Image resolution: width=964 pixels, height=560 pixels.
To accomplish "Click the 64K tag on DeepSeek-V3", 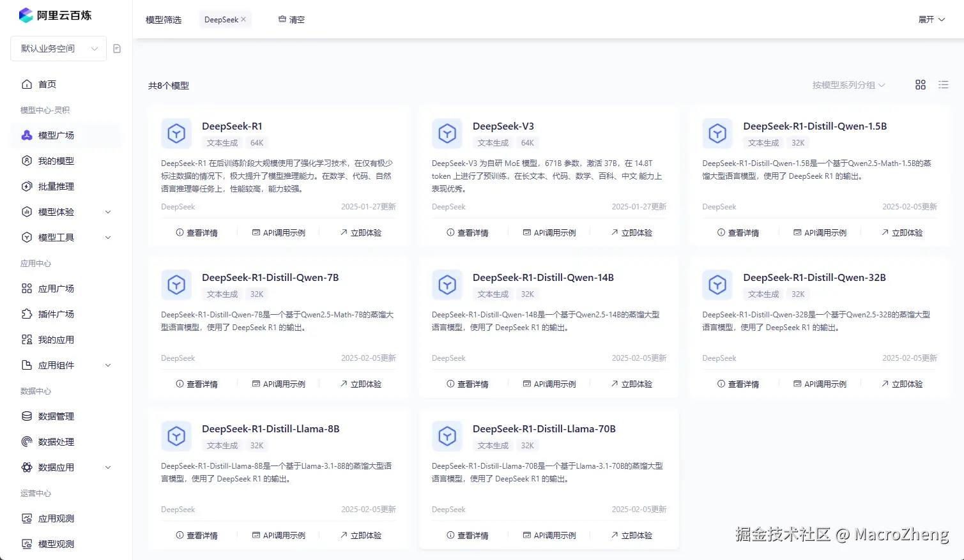I will [x=528, y=143].
